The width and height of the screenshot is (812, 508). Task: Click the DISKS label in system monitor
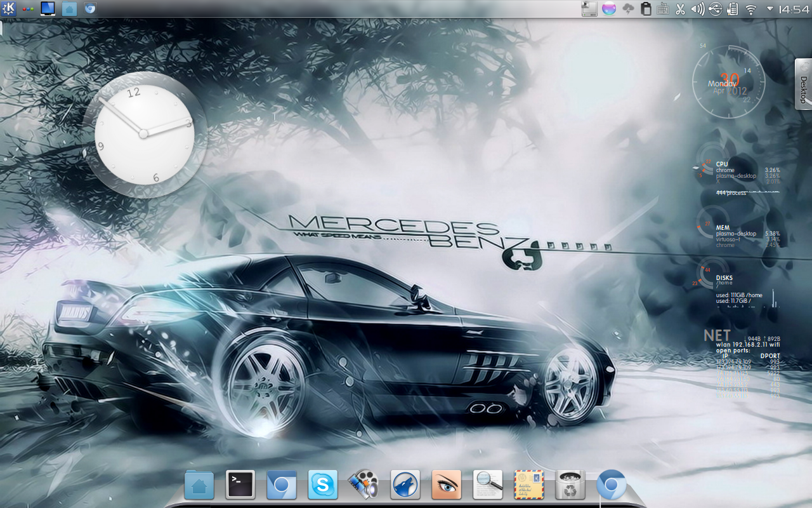[x=724, y=277]
